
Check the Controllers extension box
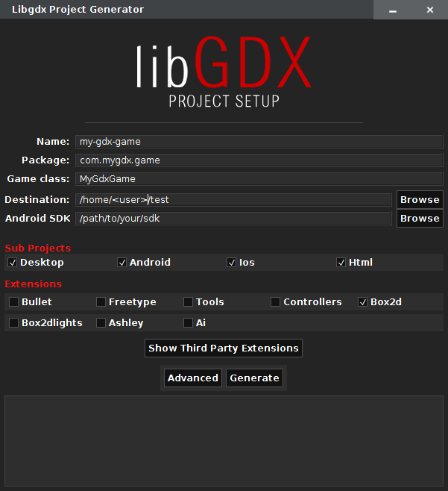click(x=275, y=302)
